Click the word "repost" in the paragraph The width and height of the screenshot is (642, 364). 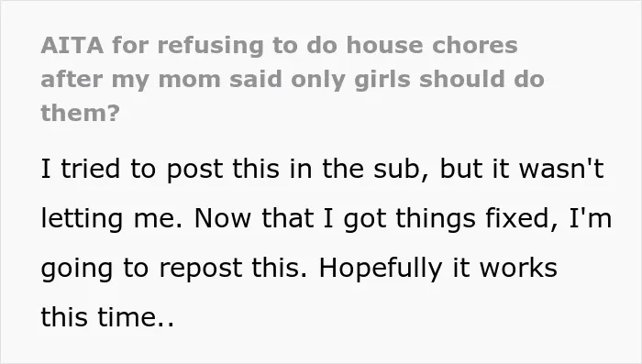click(x=200, y=269)
